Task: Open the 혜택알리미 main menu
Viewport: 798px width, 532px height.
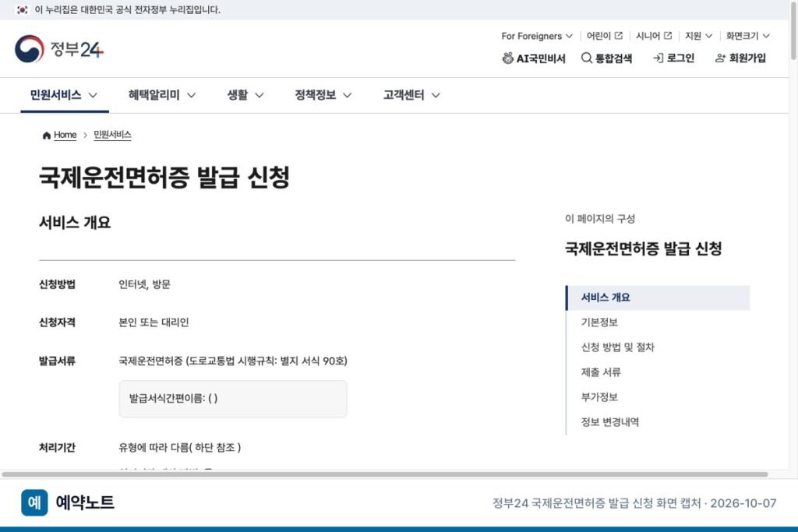Action: [154, 95]
